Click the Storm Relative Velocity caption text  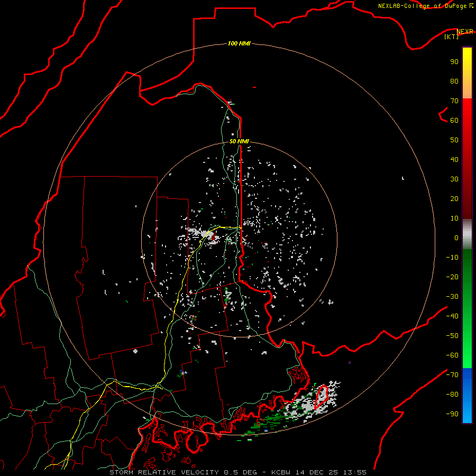pyautogui.click(x=238, y=472)
